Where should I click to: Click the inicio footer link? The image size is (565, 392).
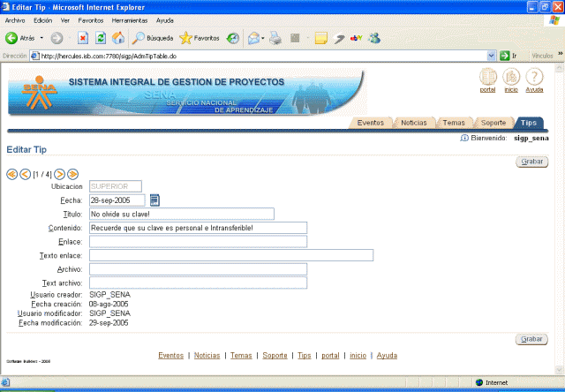tap(358, 356)
